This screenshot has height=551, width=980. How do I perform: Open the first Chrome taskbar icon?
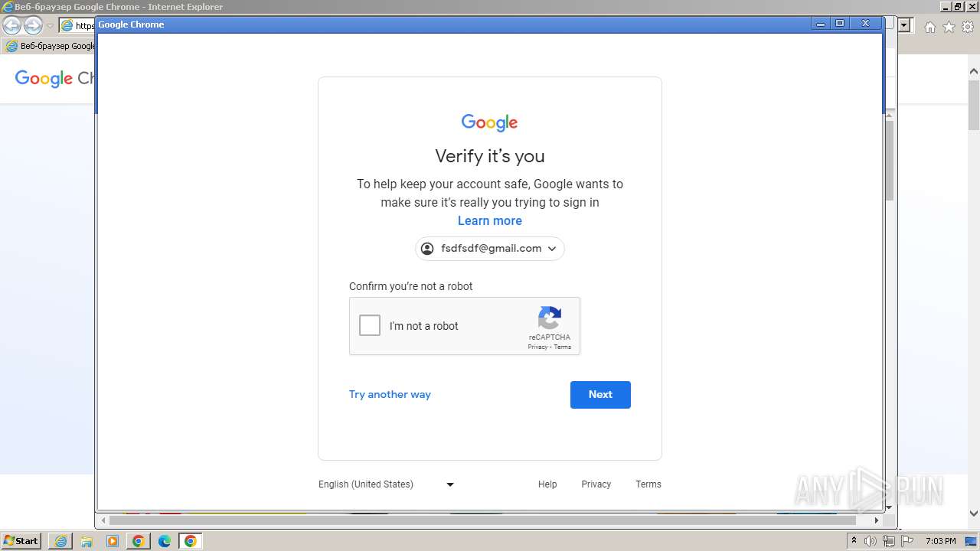tap(139, 541)
